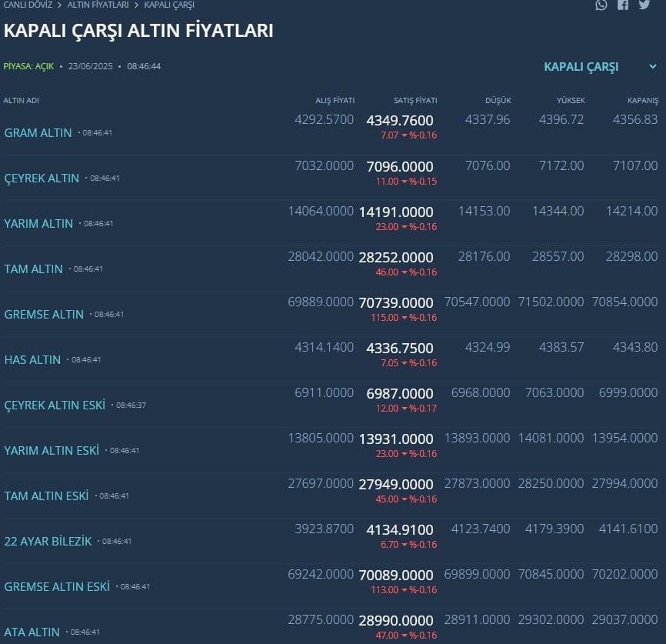Select gram altın buy price 4292.5700
Screen dimensions: 666x644
tap(324, 120)
